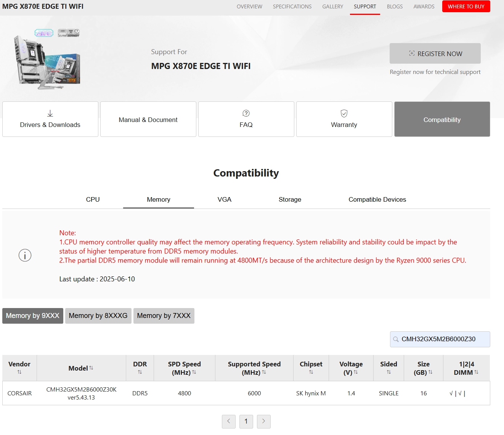504x435 pixels.
Task: Open the OVERVIEW section
Action: tap(249, 6)
